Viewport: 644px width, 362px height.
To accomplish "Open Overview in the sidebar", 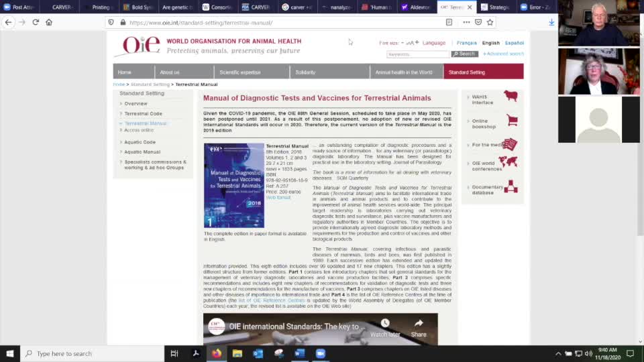I will click(x=136, y=104).
